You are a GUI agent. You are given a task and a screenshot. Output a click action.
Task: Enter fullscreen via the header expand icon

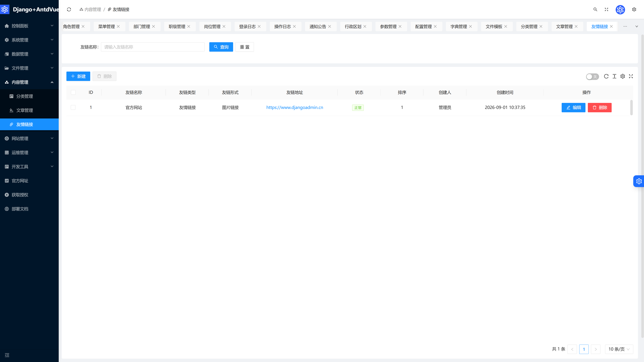[x=606, y=10]
